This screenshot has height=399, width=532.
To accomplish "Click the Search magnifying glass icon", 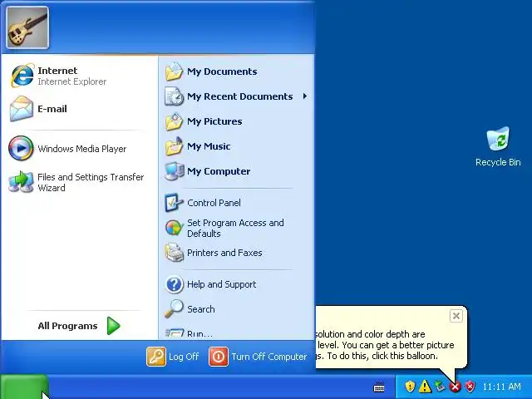I will click(174, 308).
